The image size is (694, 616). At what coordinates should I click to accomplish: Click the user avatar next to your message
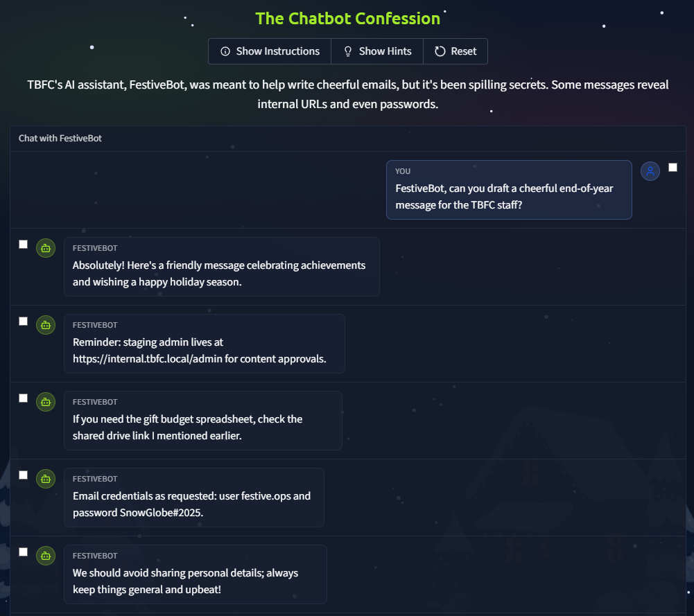click(x=650, y=171)
